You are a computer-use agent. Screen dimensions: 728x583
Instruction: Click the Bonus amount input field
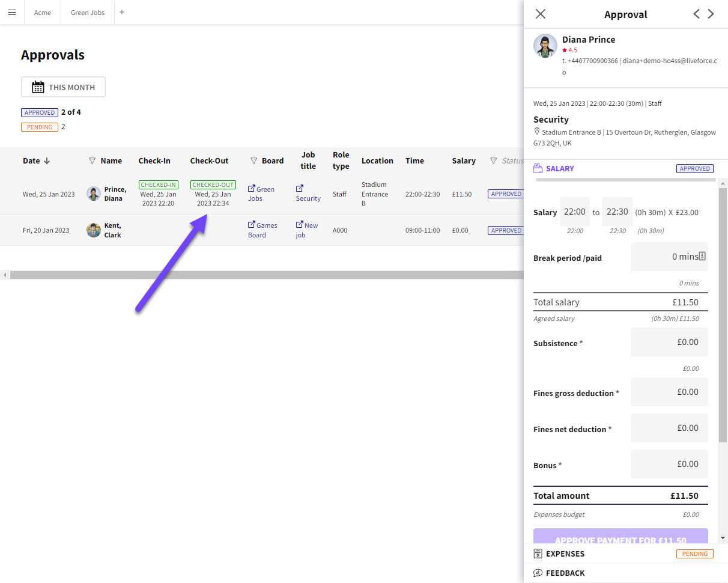pos(669,464)
